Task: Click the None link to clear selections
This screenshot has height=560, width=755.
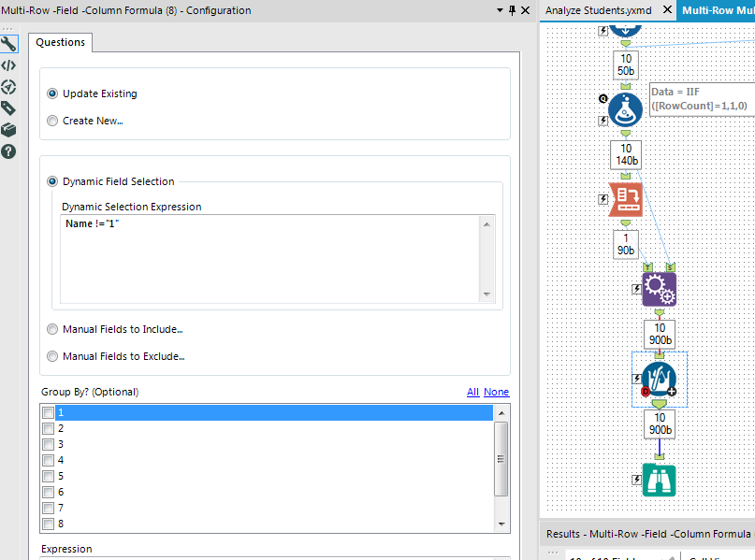Action: (496, 392)
